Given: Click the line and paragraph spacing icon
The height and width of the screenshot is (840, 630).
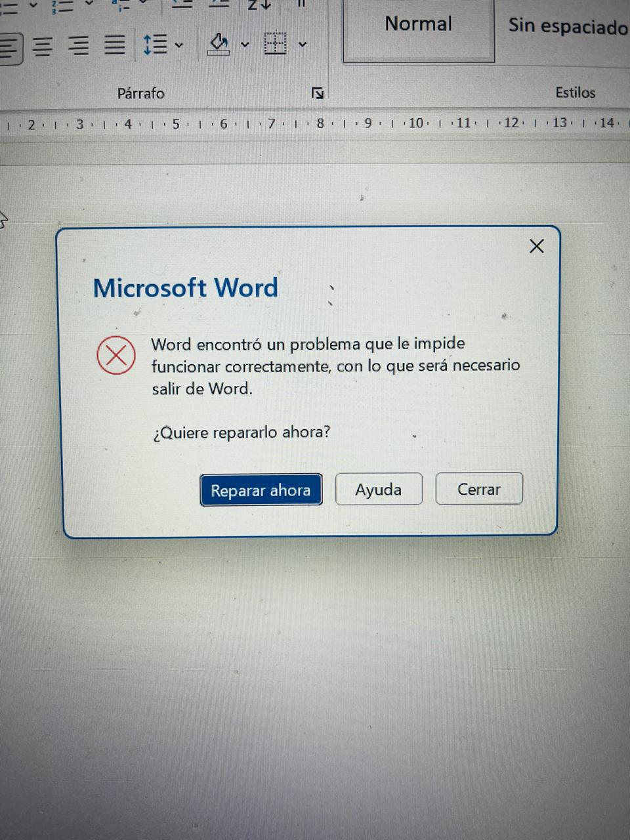Looking at the screenshot, I should [156, 45].
